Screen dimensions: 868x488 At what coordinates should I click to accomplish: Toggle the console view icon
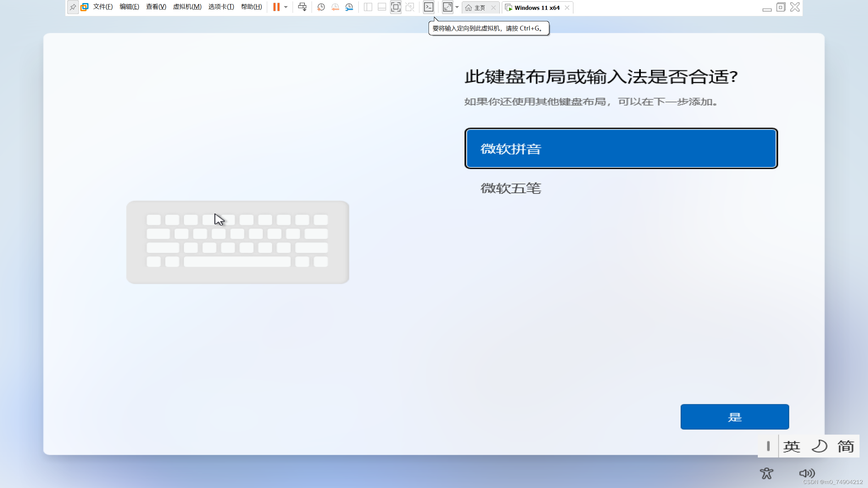click(429, 7)
